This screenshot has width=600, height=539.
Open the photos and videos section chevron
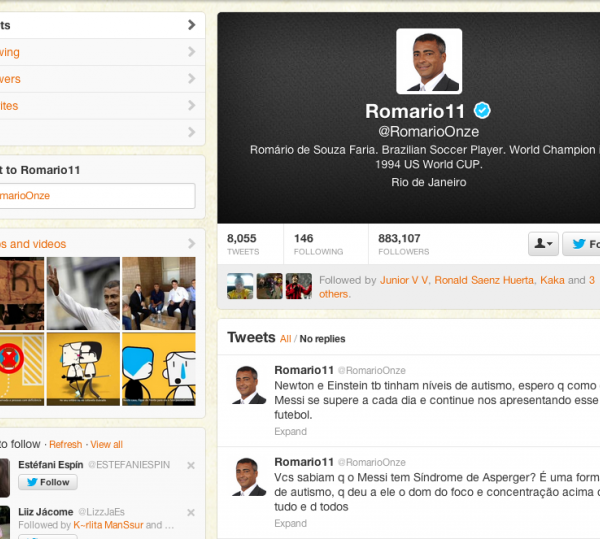pos(192,243)
